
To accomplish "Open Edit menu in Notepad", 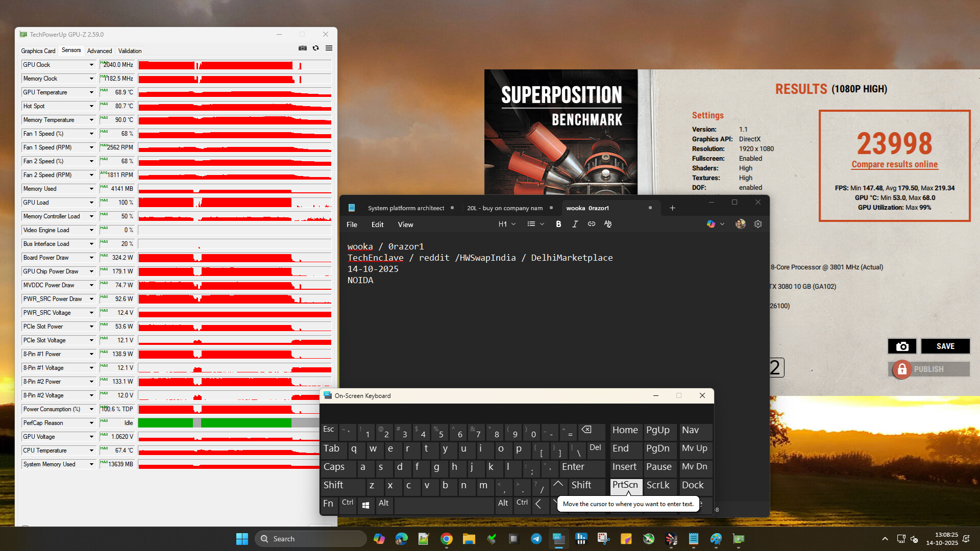I will (377, 224).
